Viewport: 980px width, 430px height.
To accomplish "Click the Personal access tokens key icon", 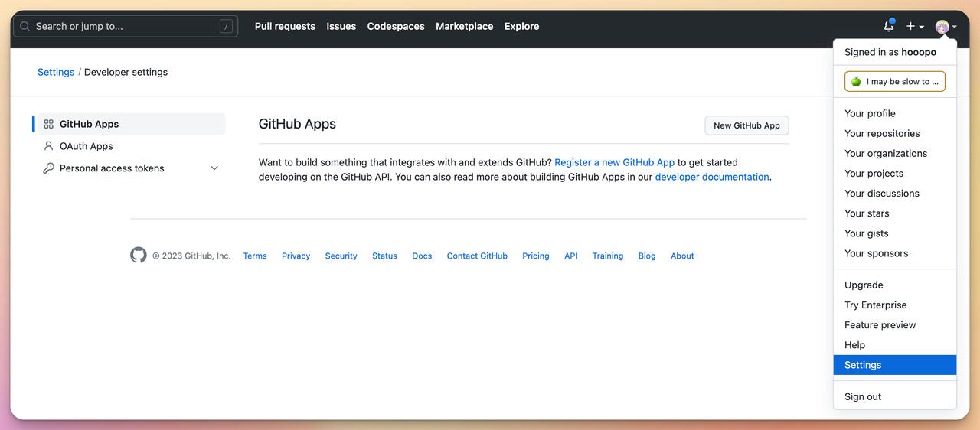I will [49, 168].
